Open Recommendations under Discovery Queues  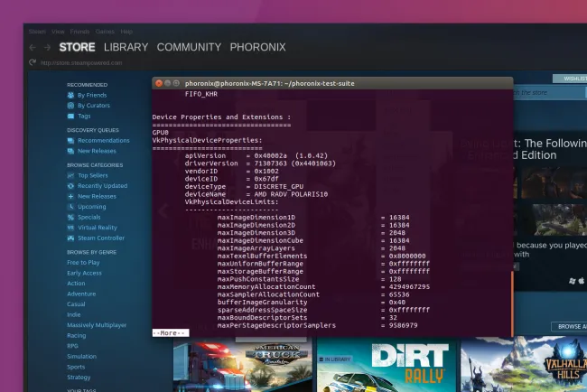pyautogui.click(x=104, y=140)
